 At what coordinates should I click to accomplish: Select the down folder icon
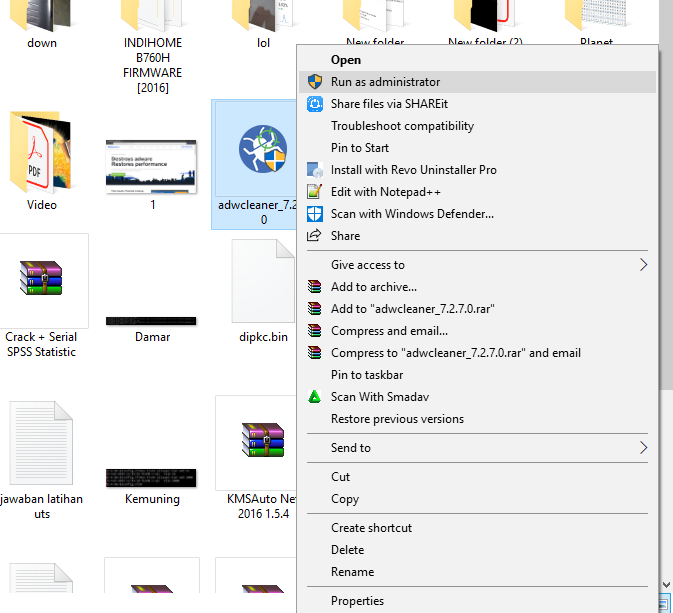pyautogui.click(x=41, y=16)
